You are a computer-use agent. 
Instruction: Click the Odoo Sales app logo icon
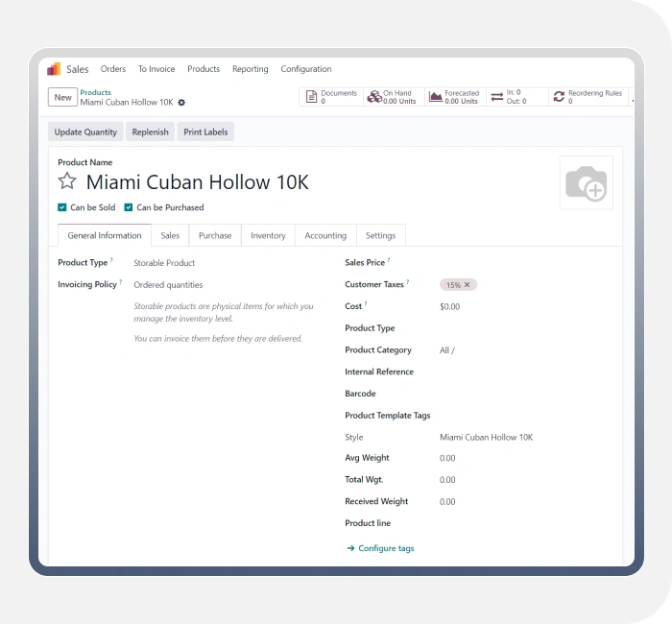(x=54, y=68)
